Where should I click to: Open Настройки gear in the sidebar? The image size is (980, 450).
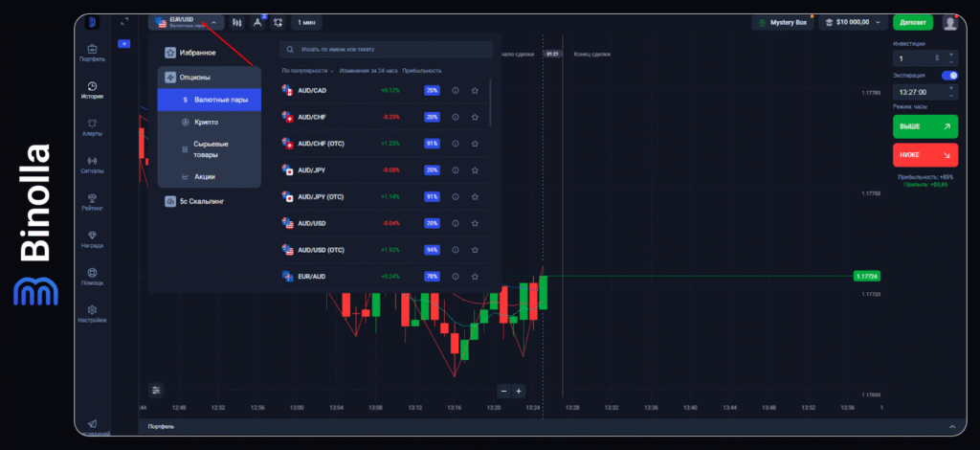[92, 314]
